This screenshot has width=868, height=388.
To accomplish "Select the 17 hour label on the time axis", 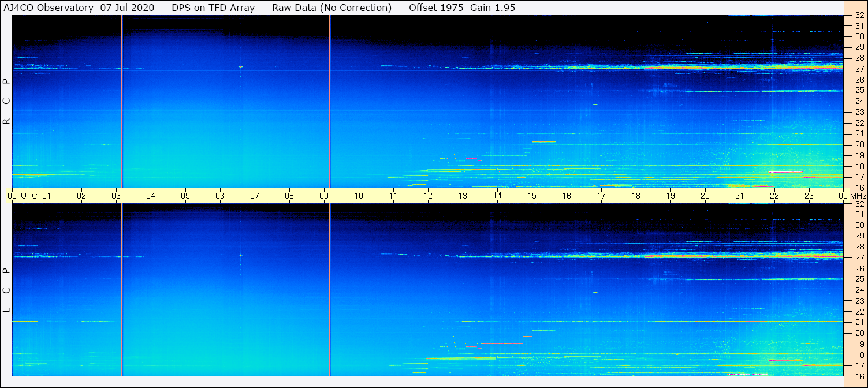I will (x=602, y=196).
